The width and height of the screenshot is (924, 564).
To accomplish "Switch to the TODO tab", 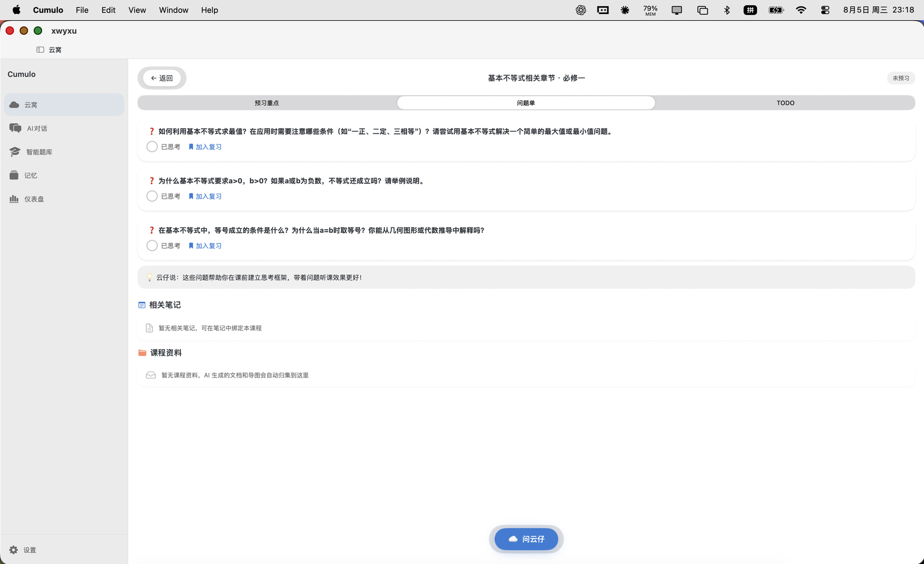I will [785, 103].
